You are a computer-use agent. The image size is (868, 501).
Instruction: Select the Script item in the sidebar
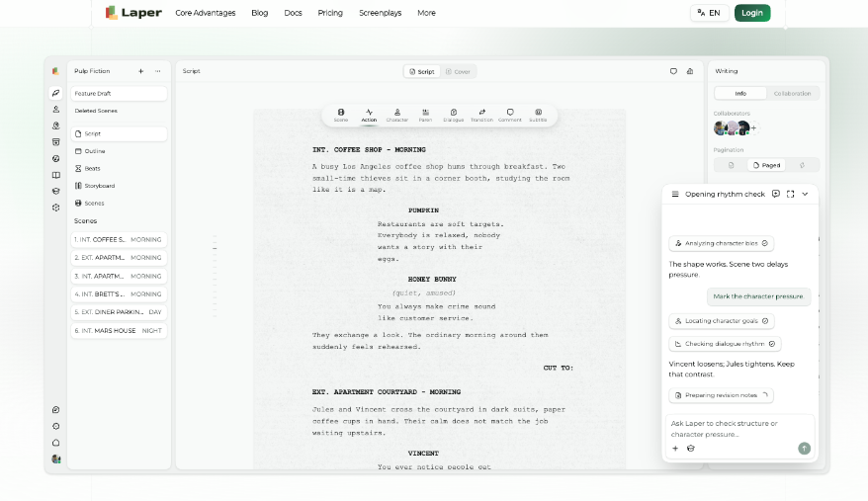pos(119,133)
